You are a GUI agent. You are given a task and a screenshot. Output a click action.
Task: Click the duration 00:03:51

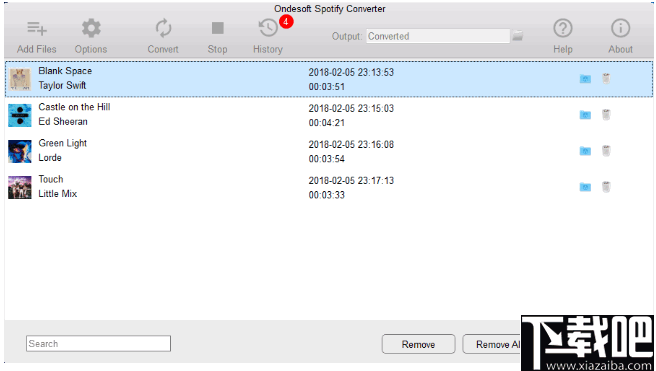(x=326, y=87)
